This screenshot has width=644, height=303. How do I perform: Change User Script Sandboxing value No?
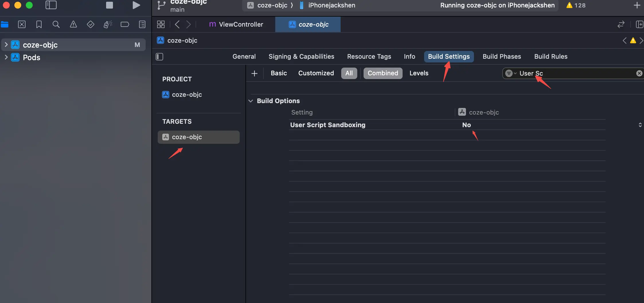point(467,125)
